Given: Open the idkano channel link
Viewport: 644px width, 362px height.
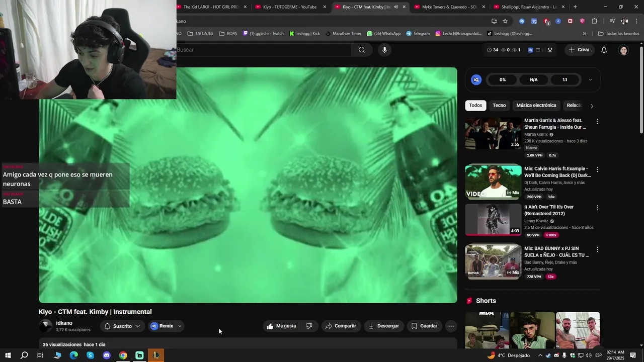Looking at the screenshot, I should click(64, 323).
